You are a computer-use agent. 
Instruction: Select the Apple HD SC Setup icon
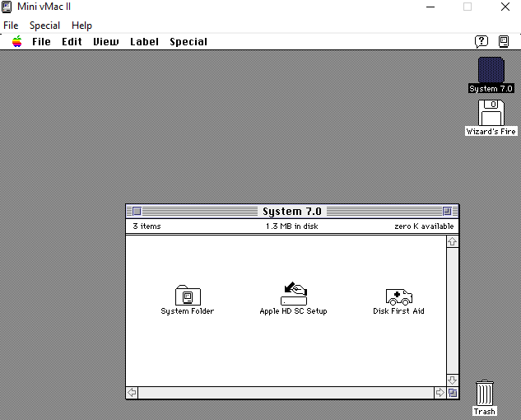294,293
